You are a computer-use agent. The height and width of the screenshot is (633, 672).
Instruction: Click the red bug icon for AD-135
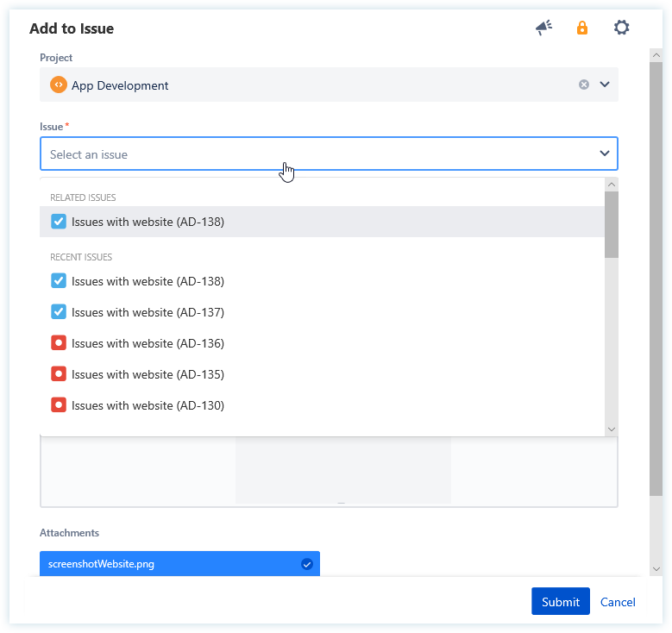pyautogui.click(x=59, y=374)
